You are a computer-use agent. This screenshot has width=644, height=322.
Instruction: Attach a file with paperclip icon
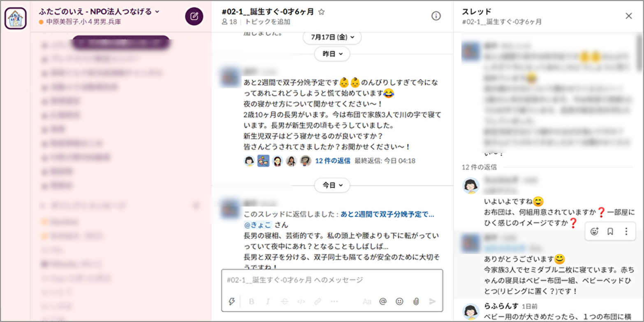point(416,301)
